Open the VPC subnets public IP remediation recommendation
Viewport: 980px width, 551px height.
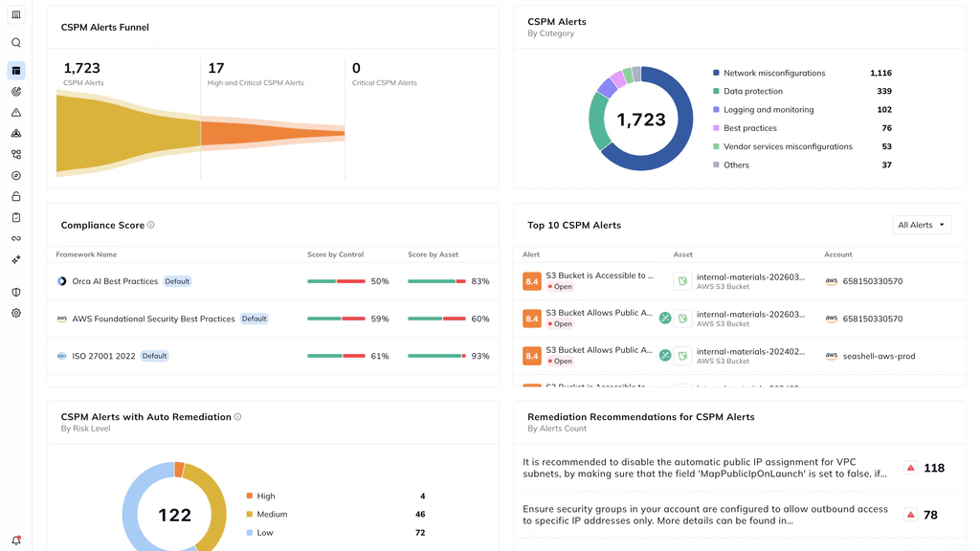point(705,468)
